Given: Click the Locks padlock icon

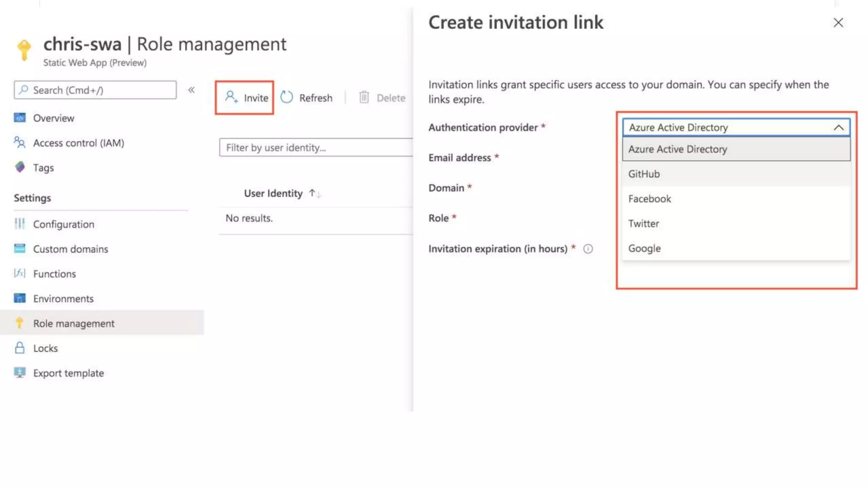Looking at the screenshot, I should (19, 348).
